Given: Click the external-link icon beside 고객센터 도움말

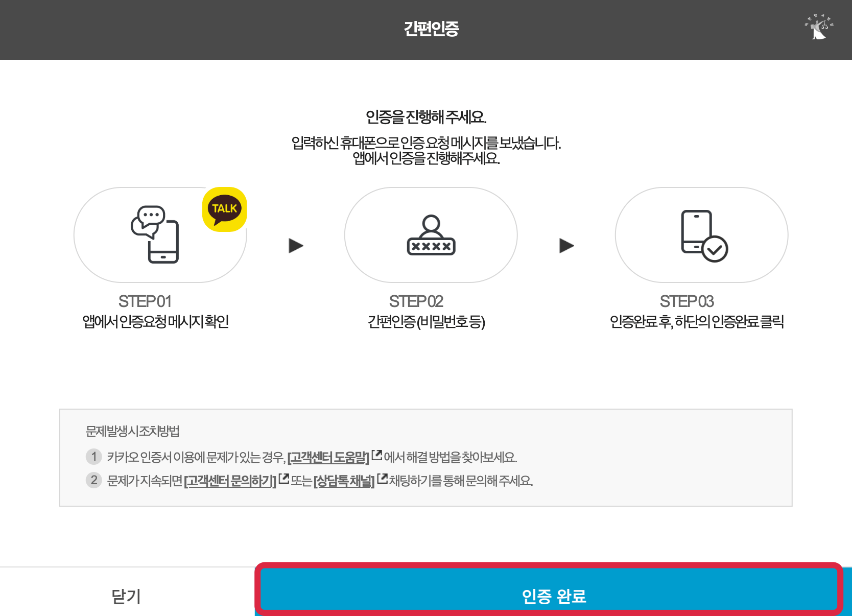Looking at the screenshot, I should pyautogui.click(x=376, y=455).
